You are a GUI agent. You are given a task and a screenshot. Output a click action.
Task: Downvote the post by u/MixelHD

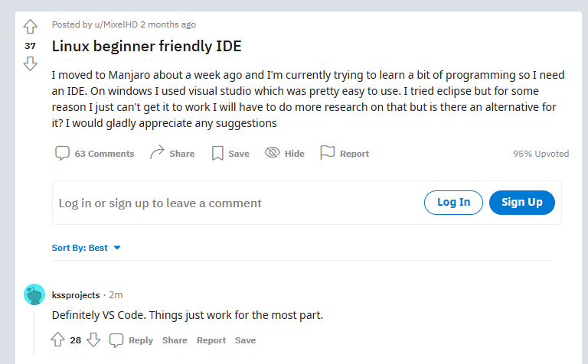point(31,63)
